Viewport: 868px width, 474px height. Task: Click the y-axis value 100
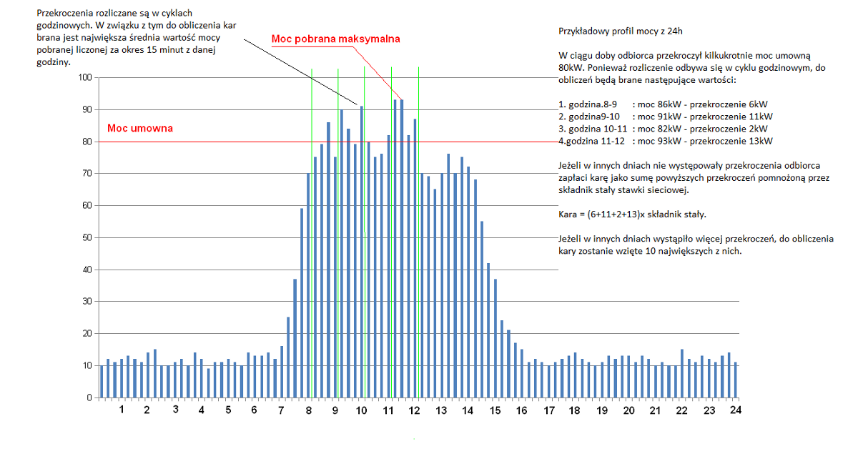coord(86,77)
